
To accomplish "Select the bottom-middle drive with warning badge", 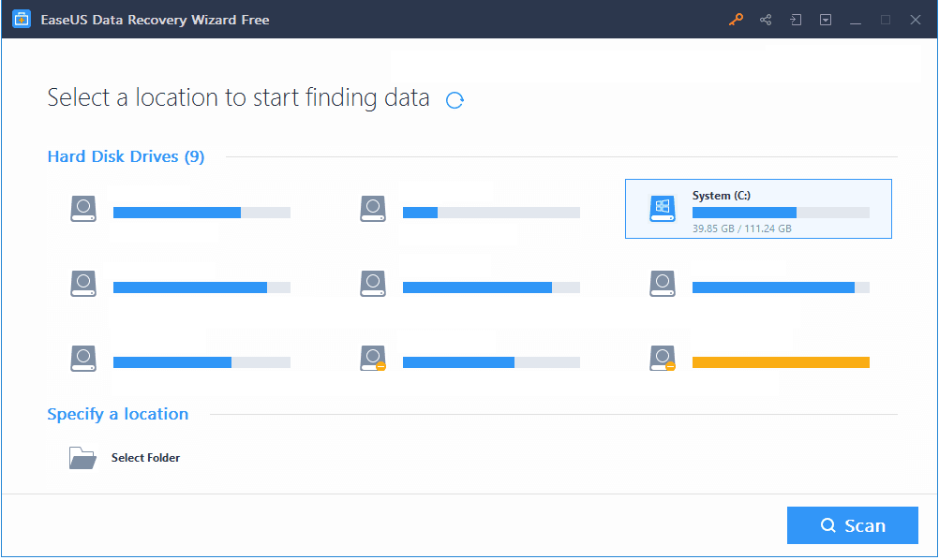I will coord(469,359).
